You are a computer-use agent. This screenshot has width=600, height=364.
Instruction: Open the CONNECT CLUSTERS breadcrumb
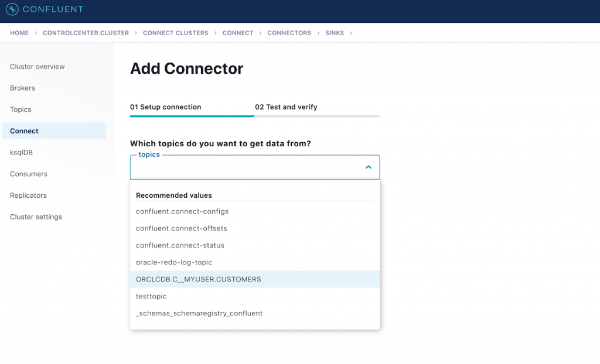click(175, 33)
